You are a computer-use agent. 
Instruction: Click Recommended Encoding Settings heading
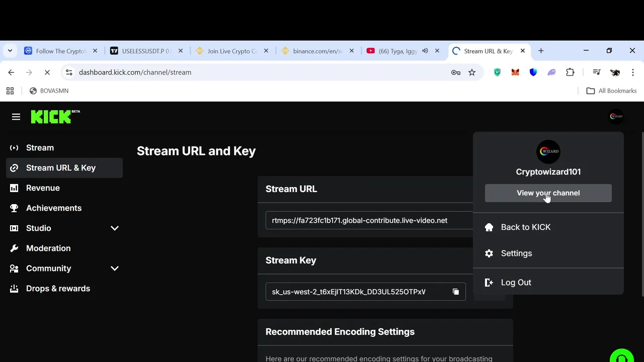coord(340,332)
